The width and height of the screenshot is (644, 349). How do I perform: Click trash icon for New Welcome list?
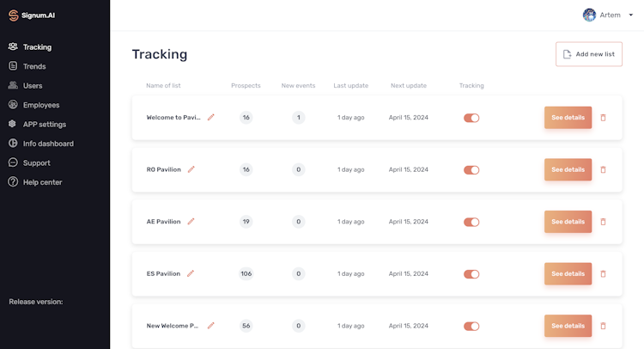point(603,326)
